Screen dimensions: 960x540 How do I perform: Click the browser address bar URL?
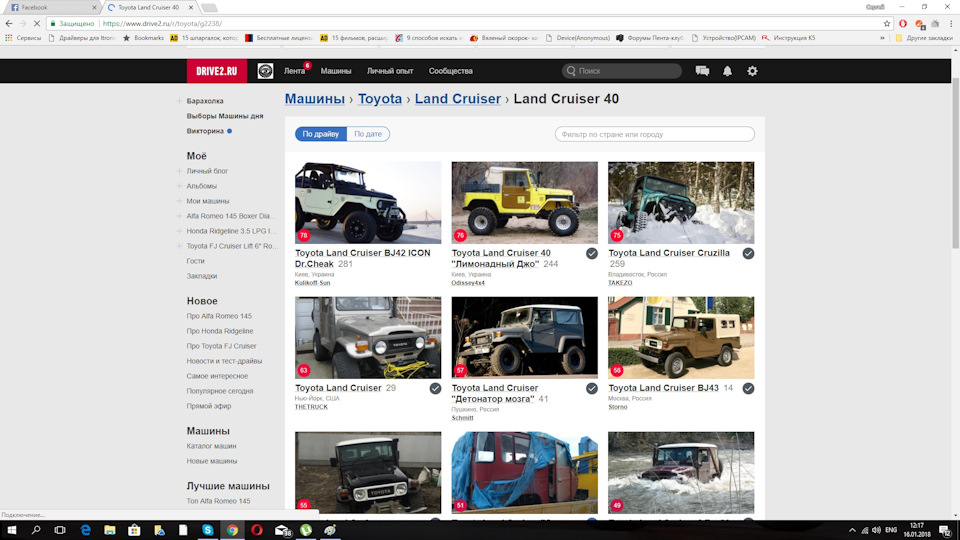coord(162,23)
